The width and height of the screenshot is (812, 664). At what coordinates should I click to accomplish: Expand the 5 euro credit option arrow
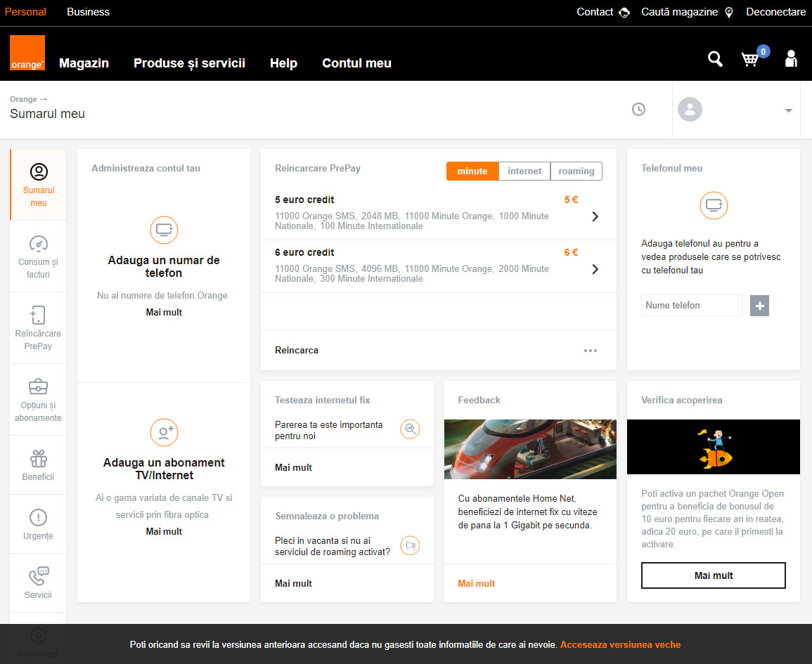coord(595,216)
